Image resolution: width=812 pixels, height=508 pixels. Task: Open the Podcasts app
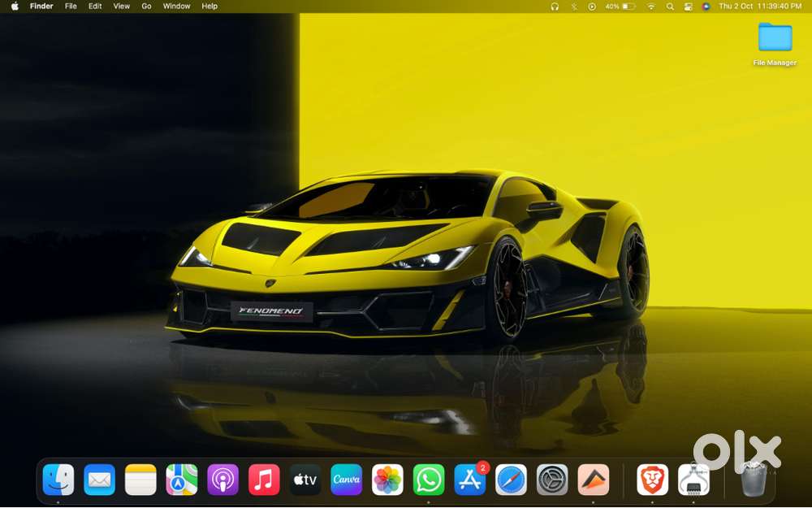[222, 480]
